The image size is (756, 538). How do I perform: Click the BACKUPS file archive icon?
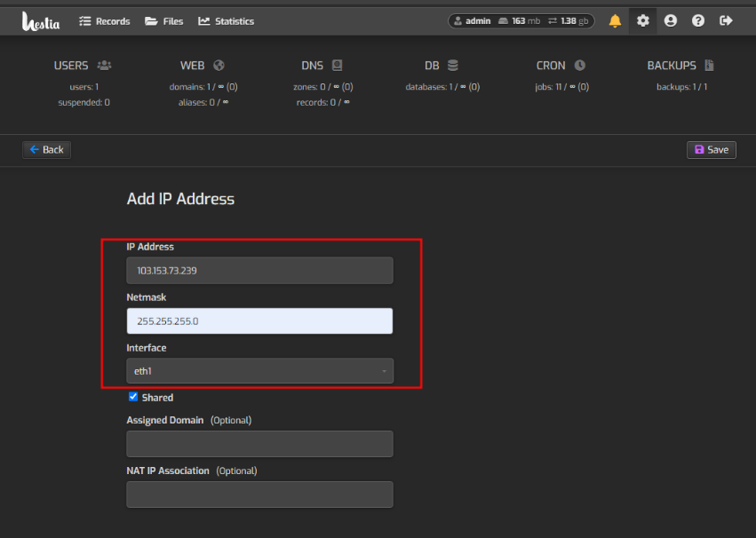point(709,65)
